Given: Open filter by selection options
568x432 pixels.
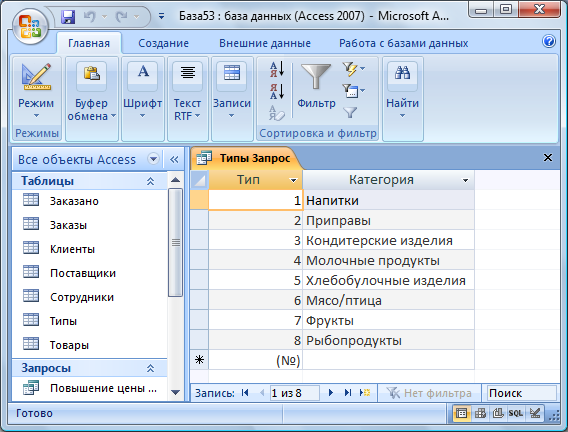Looking at the screenshot, I should [353, 69].
